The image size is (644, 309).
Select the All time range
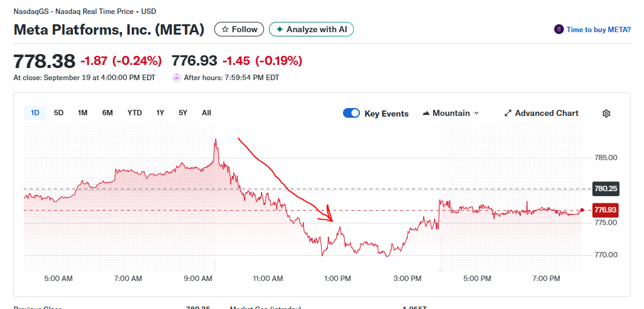pyautogui.click(x=206, y=112)
